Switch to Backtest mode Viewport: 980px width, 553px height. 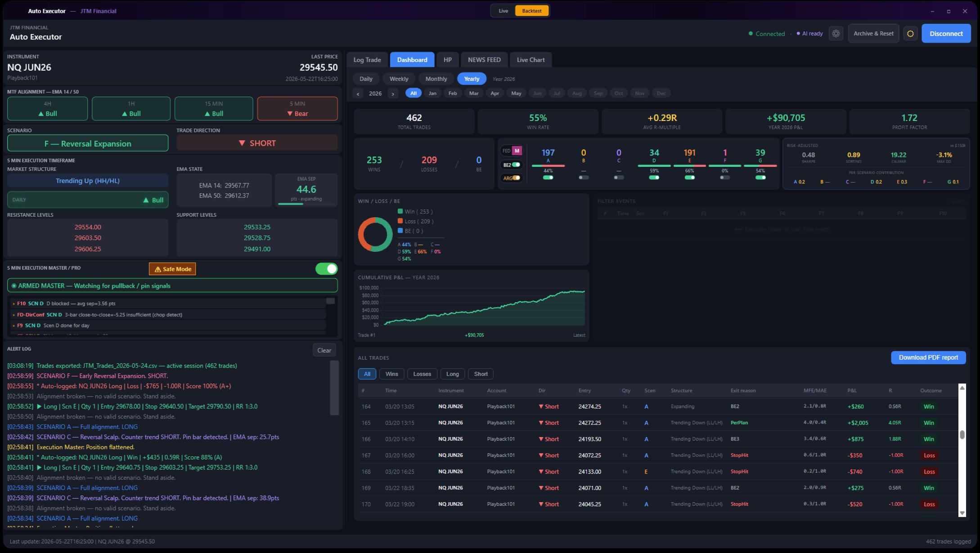[x=532, y=11]
